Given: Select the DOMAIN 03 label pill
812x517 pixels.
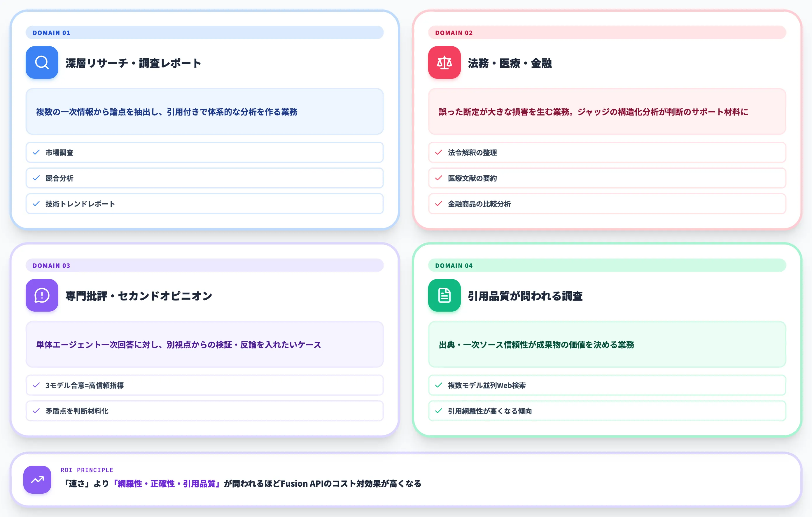Looking at the screenshot, I should click(205, 266).
